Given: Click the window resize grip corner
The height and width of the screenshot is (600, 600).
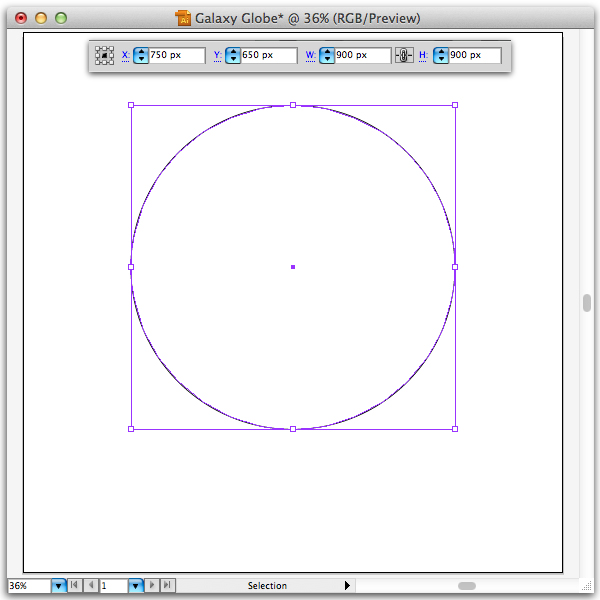Looking at the screenshot, I should [x=586, y=585].
